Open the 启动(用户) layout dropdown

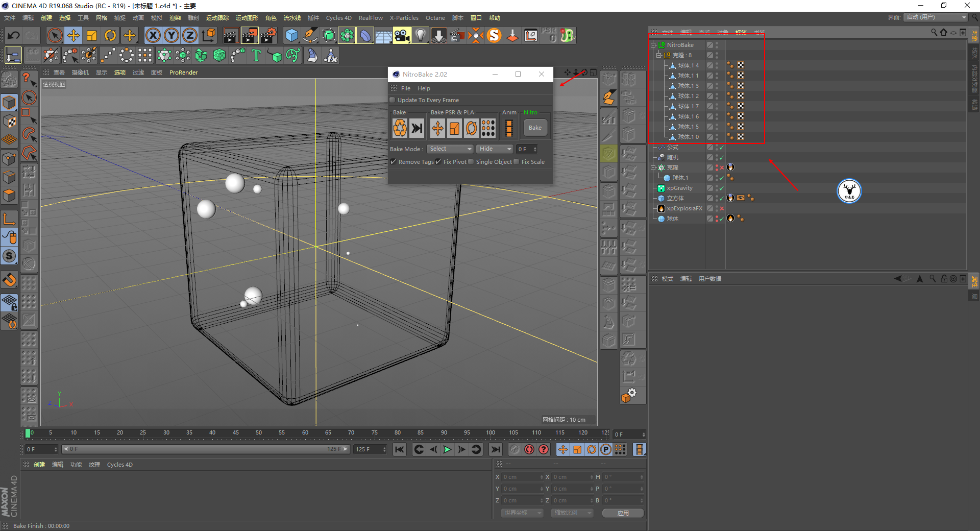point(936,17)
